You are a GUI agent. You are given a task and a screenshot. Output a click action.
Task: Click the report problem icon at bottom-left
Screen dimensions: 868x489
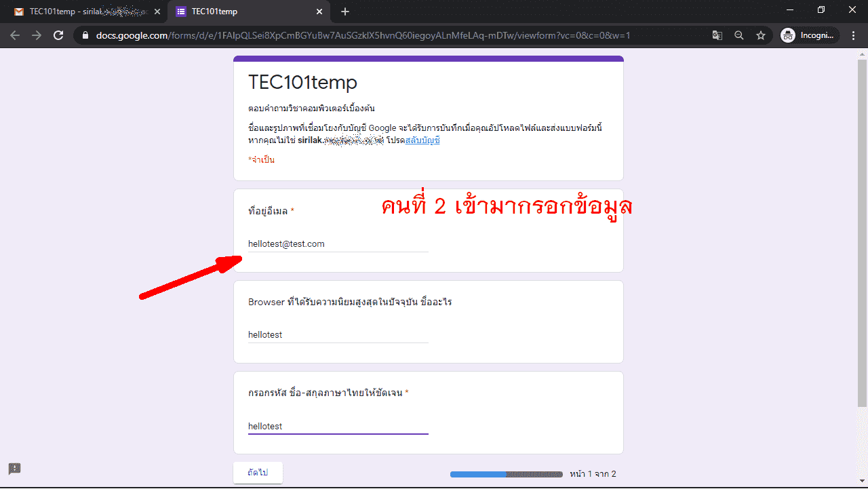[x=15, y=469]
